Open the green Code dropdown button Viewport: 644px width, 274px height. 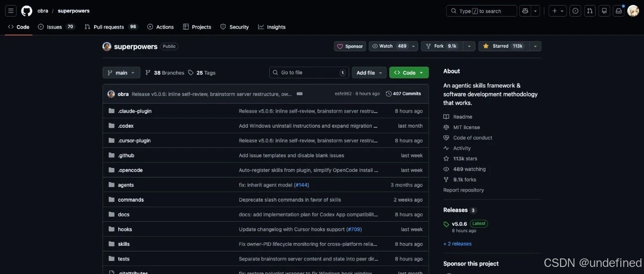(409, 73)
